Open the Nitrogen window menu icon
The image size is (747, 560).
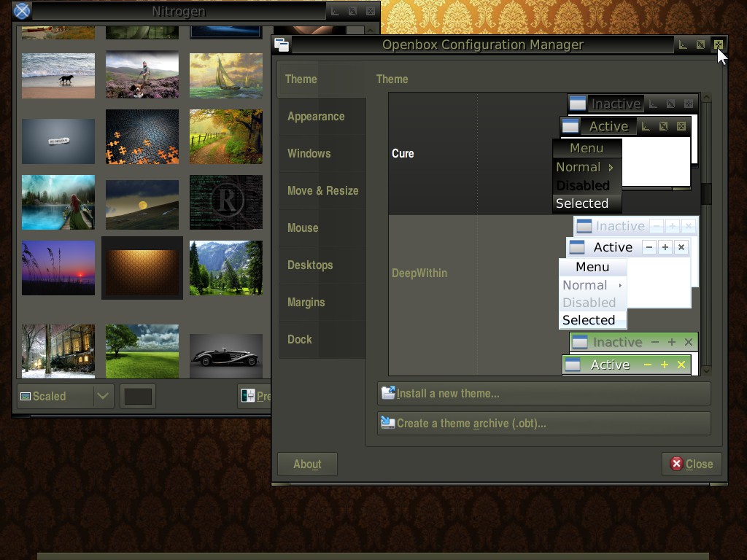pos(21,10)
